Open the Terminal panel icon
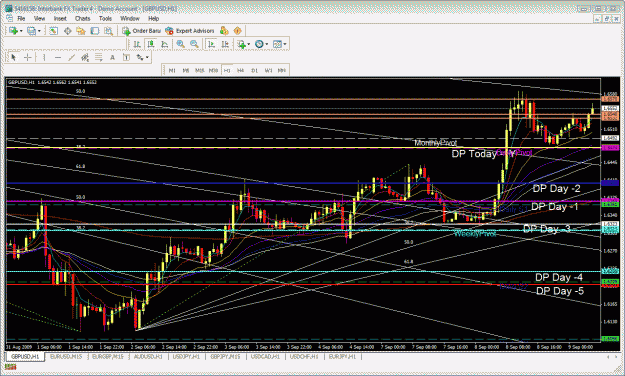This screenshot has width=625, height=376. (x=94, y=31)
